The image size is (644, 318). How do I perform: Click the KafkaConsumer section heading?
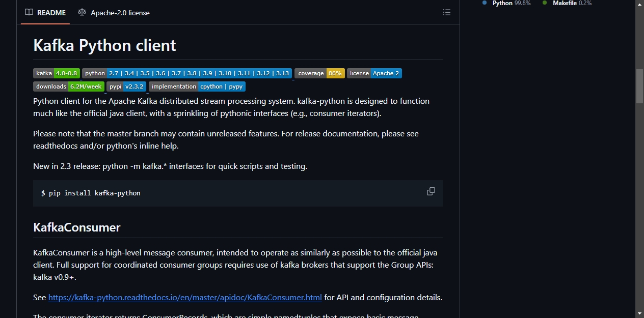[77, 227]
